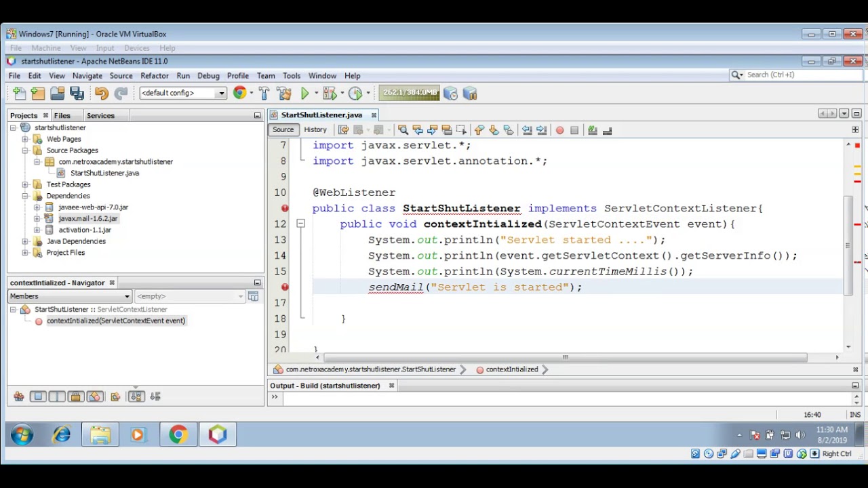Click the New File toolbar icon
This screenshot has height=488, width=868.
coord(19,94)
